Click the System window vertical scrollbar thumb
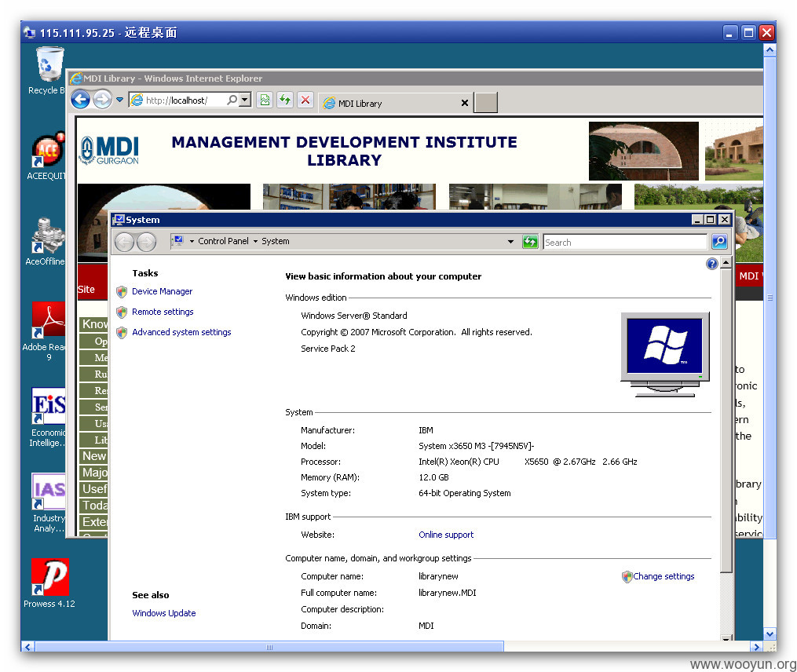This screenshot has width=797, height=672. (x=726, y=420)
